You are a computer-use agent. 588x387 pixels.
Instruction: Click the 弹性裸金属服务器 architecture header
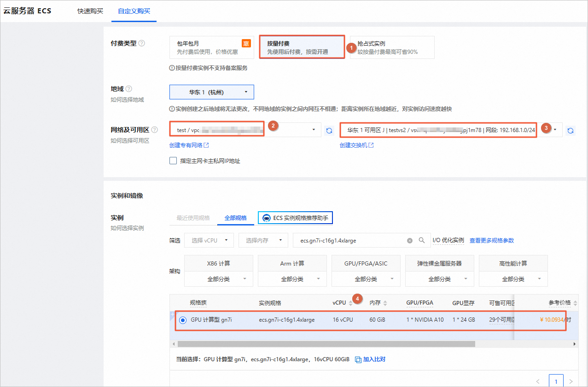pos(440,264)
